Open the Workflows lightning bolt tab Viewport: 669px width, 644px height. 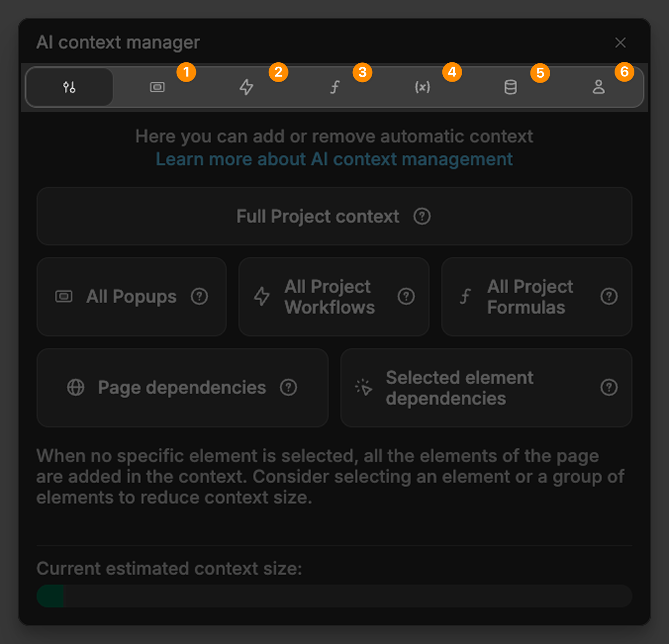pyautogui.click(x=246, y=87)
